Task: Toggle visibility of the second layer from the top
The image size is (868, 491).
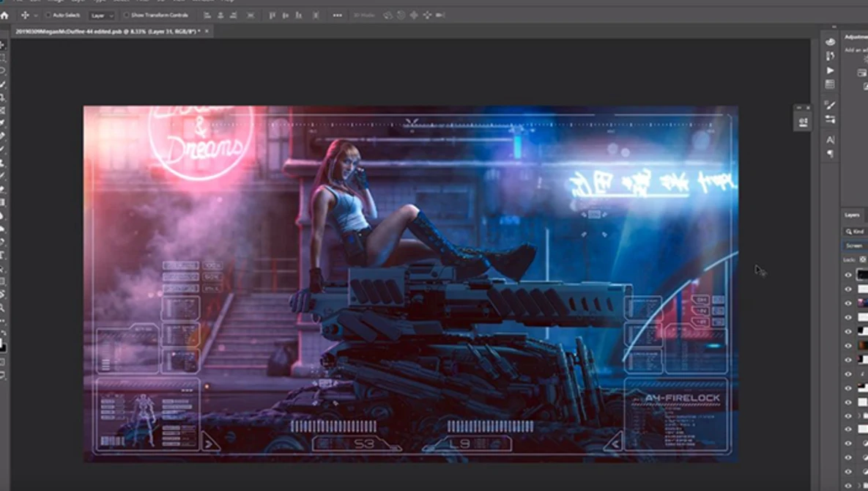Action: 848,289
